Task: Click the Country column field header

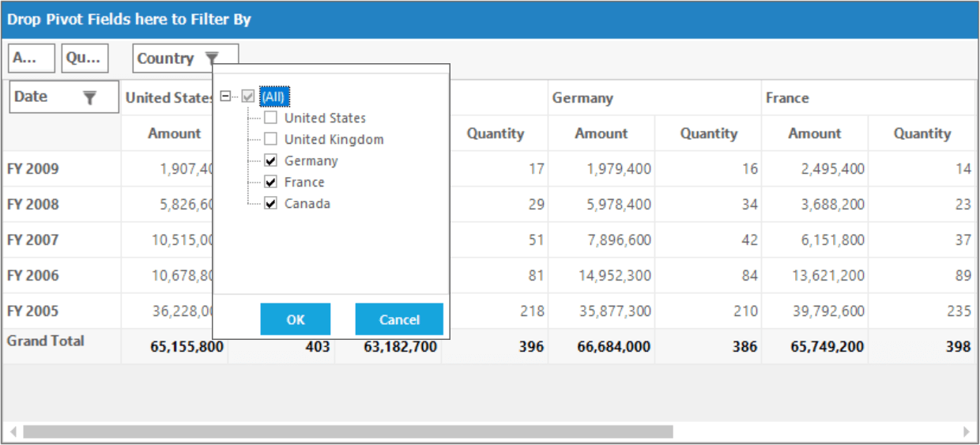Action: [186, 58]
